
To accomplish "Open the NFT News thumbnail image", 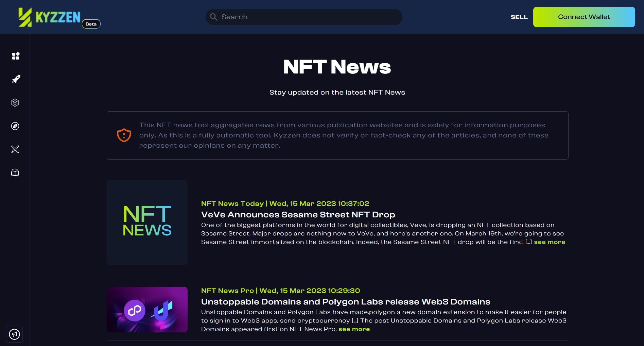I will 147,222.
